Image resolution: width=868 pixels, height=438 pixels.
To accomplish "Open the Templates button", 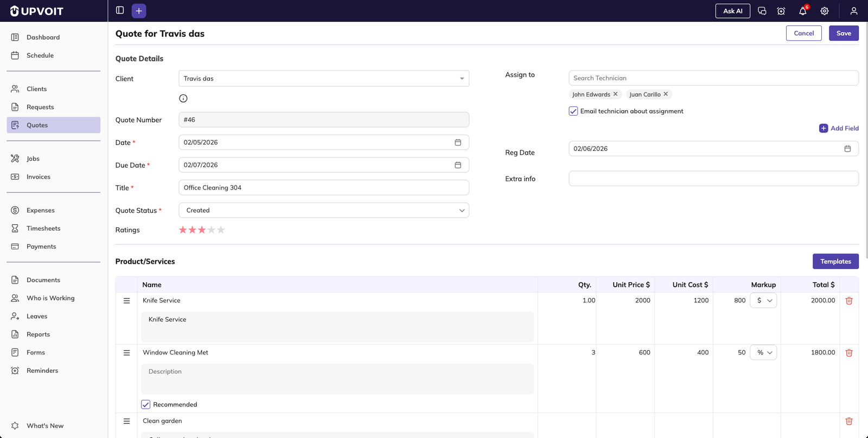I will click(835, 262).
